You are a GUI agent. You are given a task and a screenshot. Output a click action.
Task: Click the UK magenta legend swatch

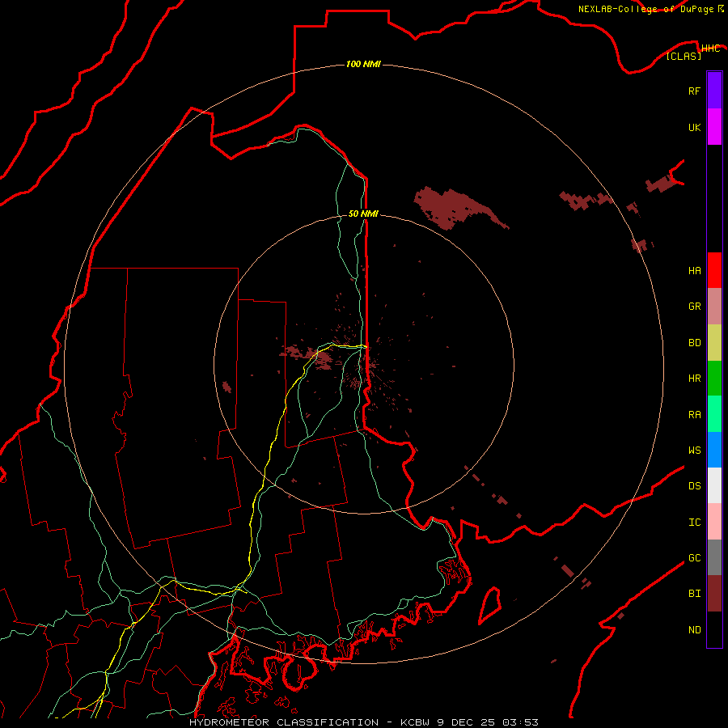714,127
